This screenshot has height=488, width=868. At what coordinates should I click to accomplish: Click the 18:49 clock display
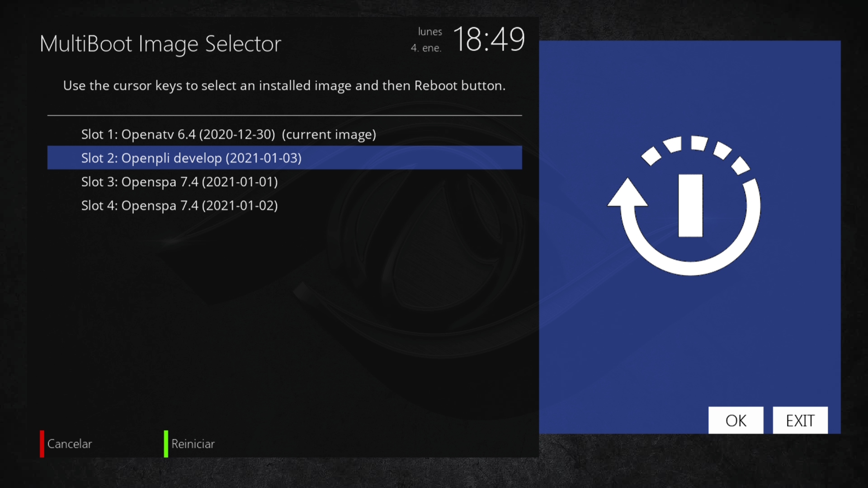pos(489,39)
